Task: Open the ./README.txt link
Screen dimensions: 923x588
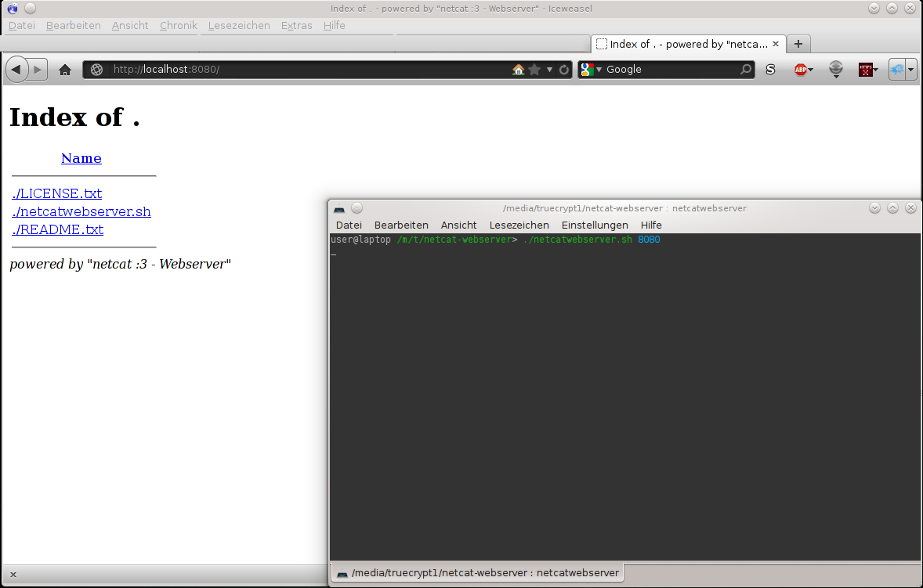Action: 57,229
